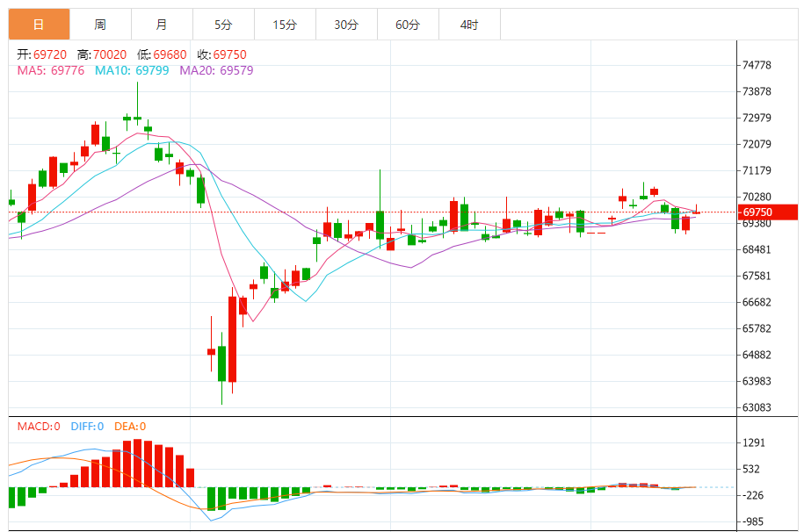The image size is (804, 532).
Task: Open the 15分 interval tab
Action: pos(285,24)
